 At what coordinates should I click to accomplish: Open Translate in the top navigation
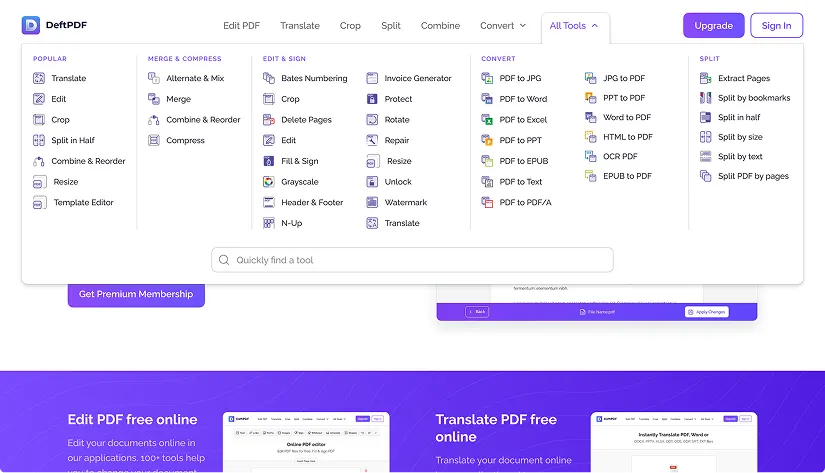click(300, 25)
